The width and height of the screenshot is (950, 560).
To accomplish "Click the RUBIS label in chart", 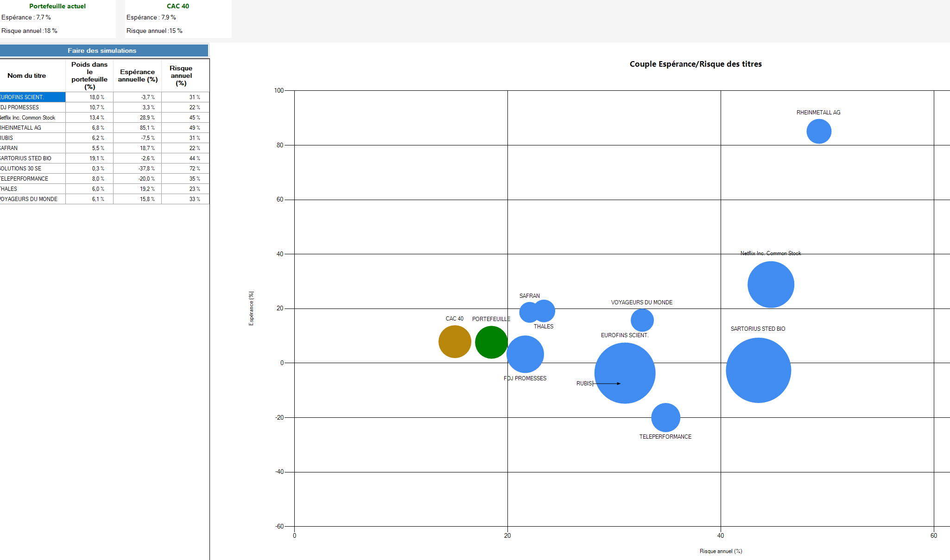I will 584,384.
